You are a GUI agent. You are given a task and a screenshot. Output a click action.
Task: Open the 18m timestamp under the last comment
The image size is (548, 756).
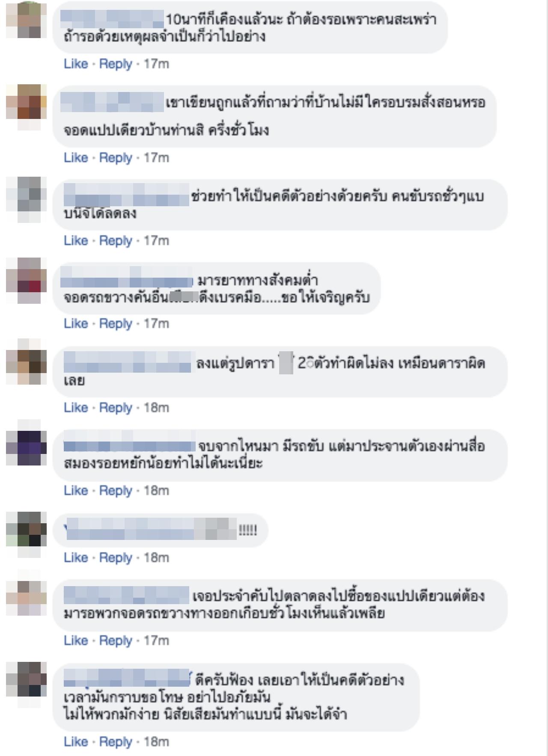pos(156,741)
